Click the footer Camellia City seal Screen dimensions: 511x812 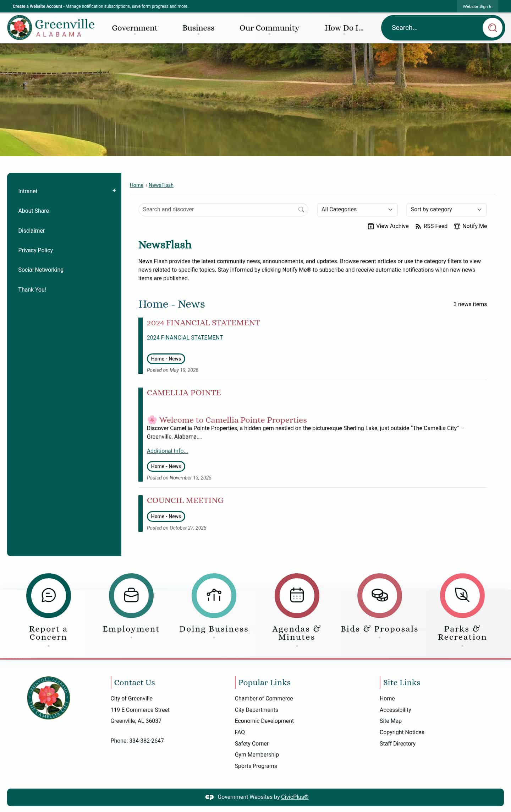point(49,698)
